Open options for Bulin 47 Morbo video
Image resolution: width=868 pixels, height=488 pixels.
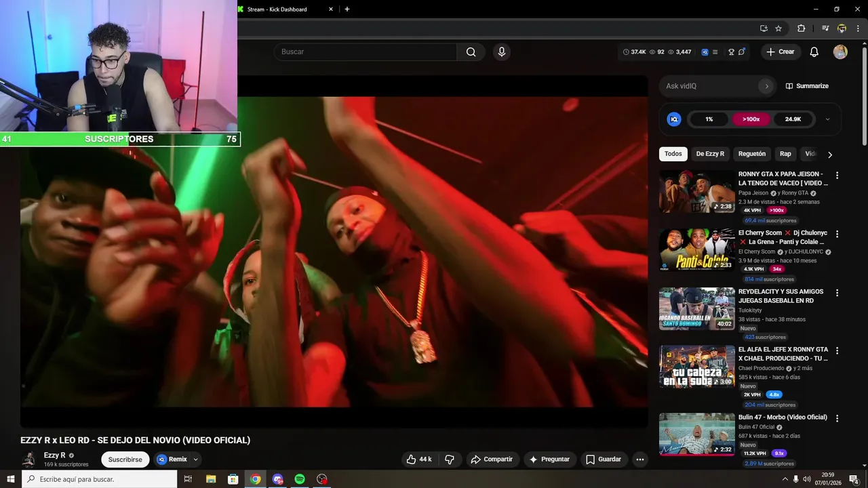pyautogui.click(x=837, y=419)
